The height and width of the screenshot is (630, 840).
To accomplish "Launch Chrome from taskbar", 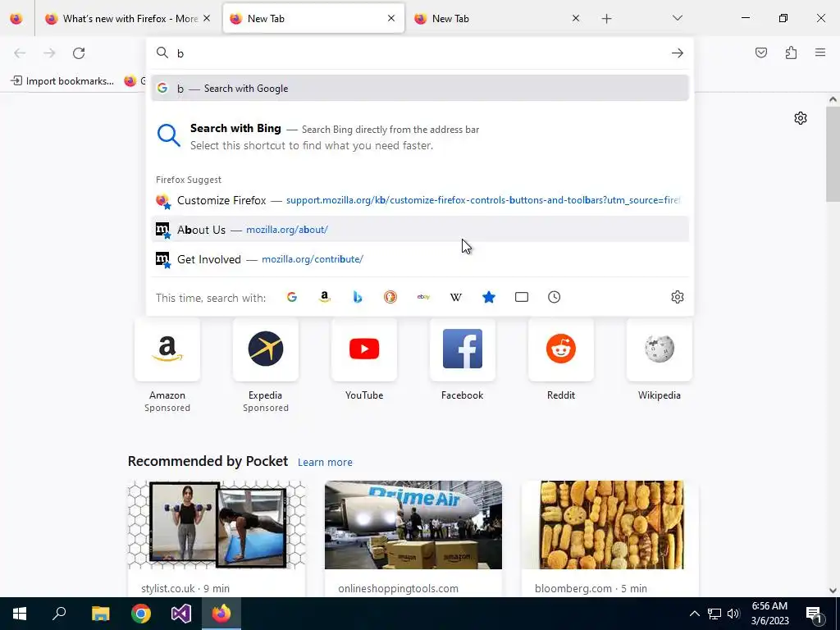I will tap(141, 614).
